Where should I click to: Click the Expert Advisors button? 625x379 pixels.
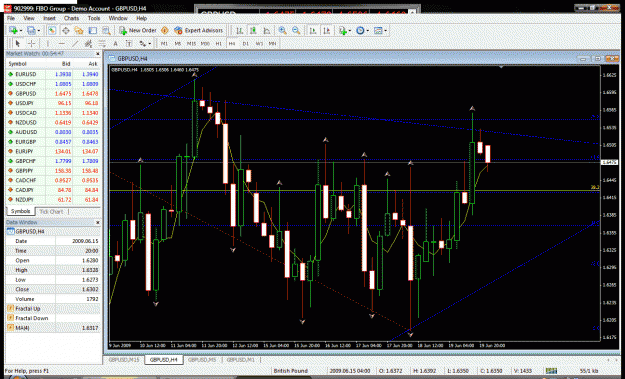(x=199, y=30)
